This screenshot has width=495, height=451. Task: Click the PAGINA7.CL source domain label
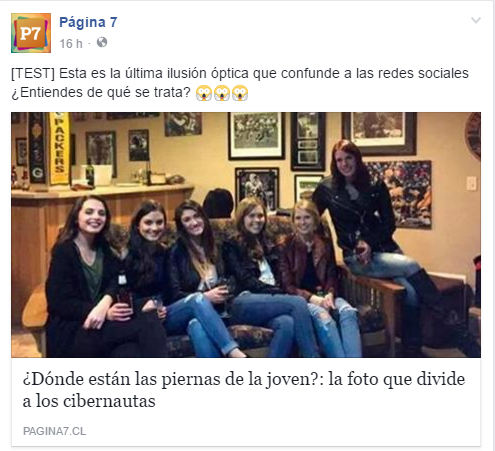[x=54, y=431]
